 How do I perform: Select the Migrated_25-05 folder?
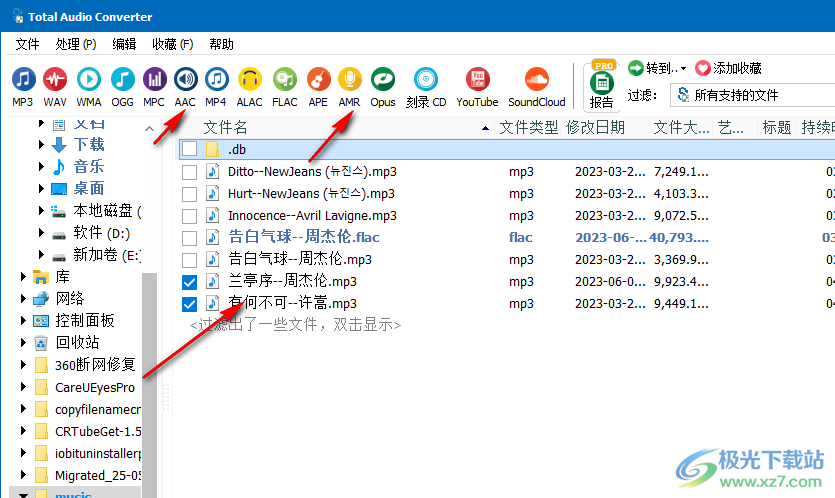pyautogui.click(x=98, y=476)
